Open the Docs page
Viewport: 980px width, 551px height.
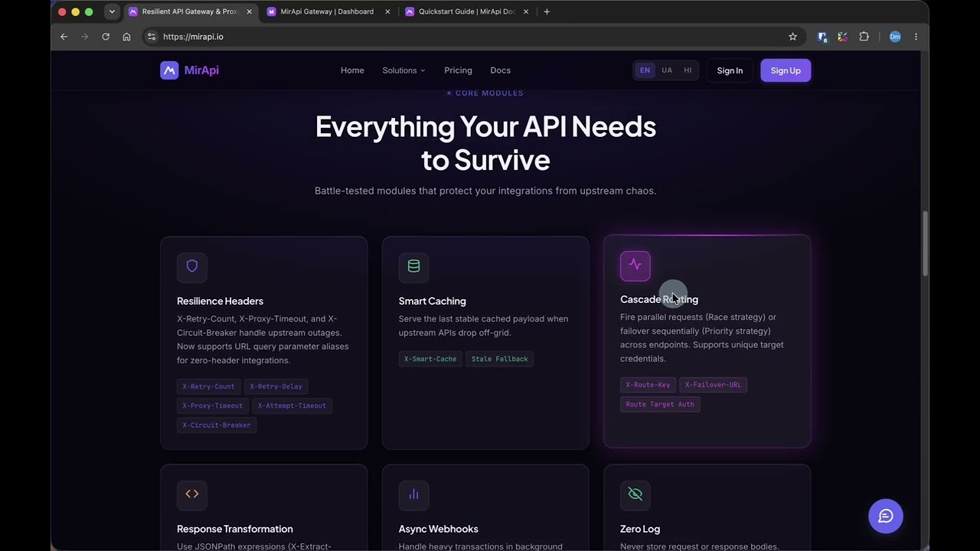(501, 70)
